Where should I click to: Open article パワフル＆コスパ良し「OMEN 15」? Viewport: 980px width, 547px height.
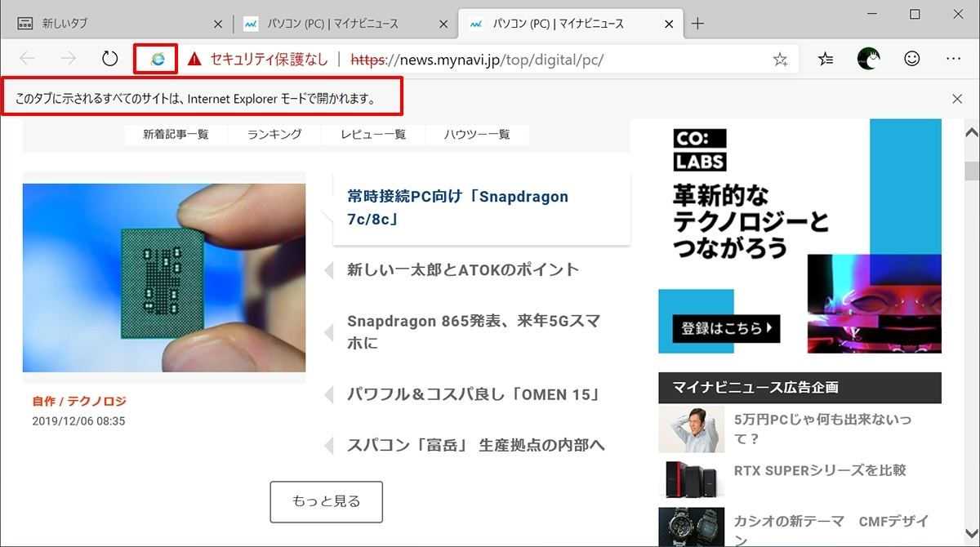474,394
